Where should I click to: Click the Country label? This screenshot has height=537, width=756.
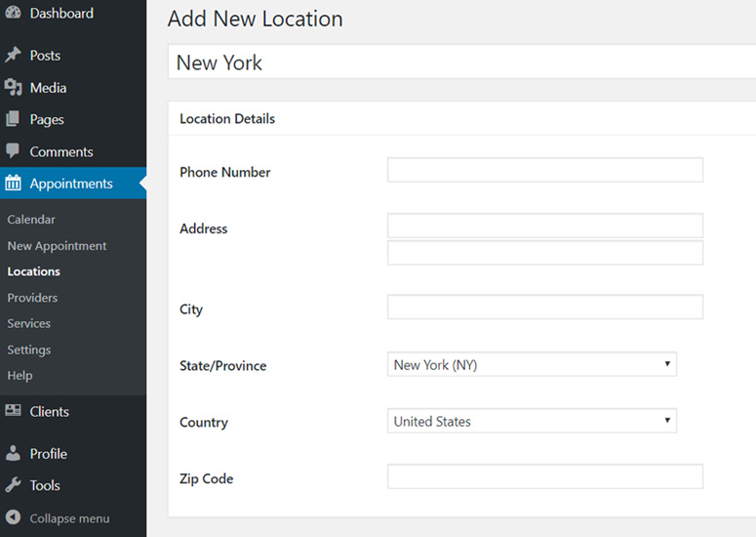pos(204,422)
